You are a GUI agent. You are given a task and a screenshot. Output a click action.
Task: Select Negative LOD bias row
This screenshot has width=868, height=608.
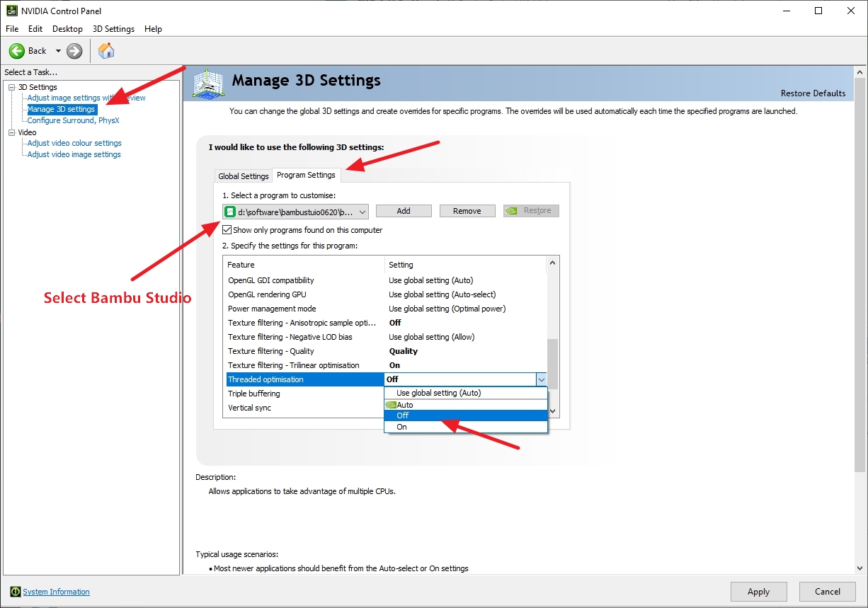click(385, 337)
